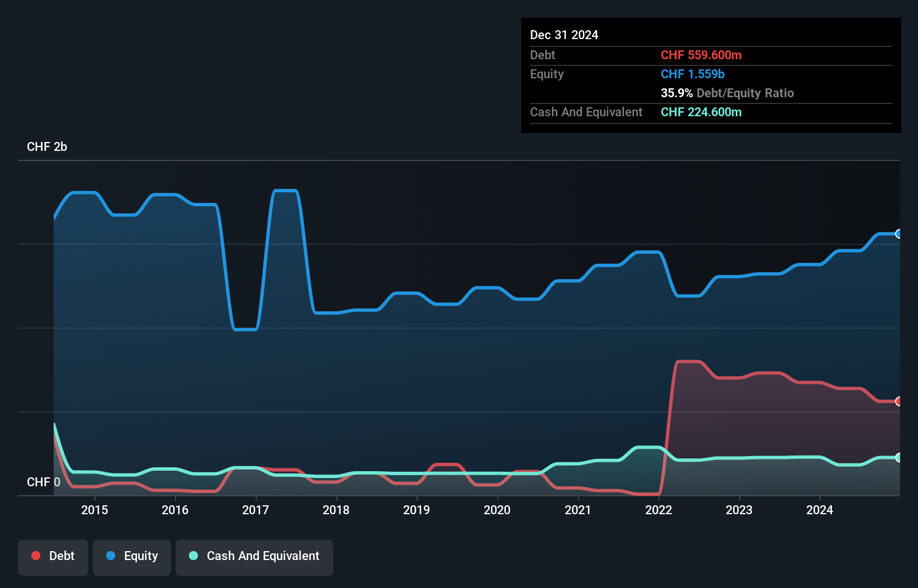Click the 2022 x-axis label

(x=659, y=510)
